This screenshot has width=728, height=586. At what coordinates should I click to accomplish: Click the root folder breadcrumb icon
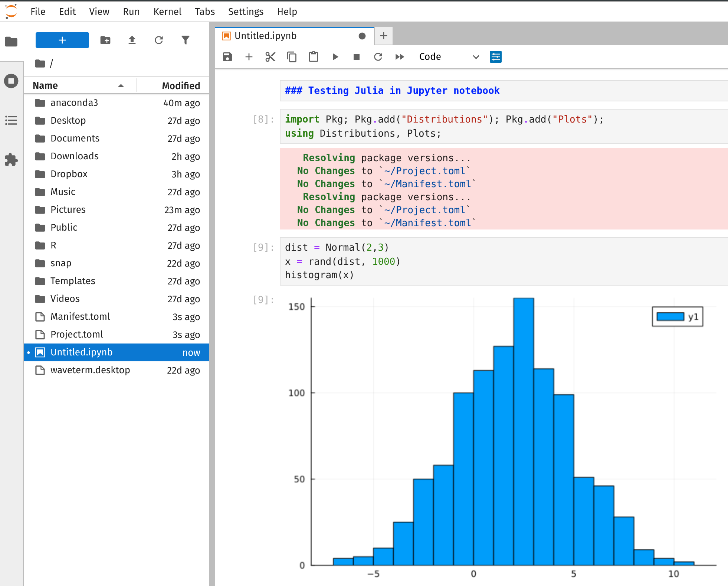pos(40,64)
